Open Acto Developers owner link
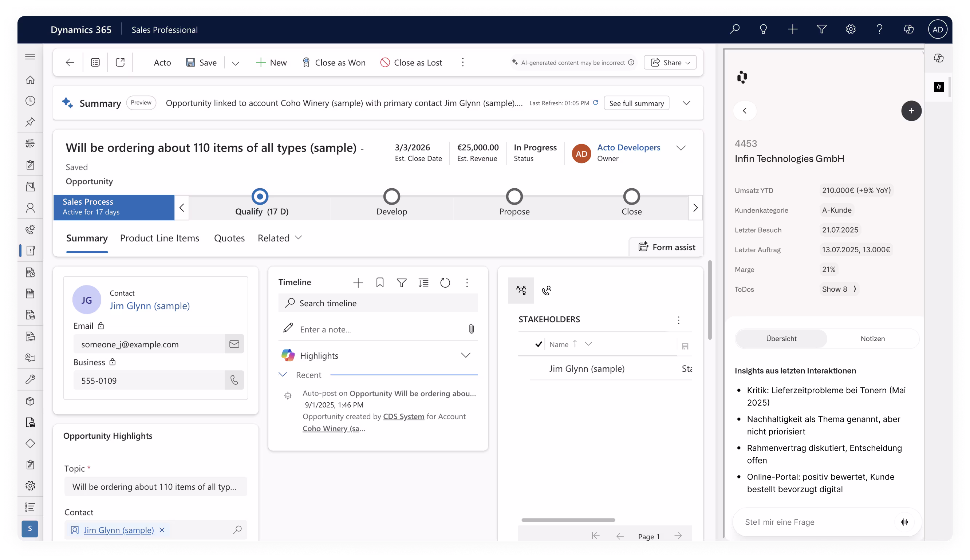The image size is (970, 560). 628,148
